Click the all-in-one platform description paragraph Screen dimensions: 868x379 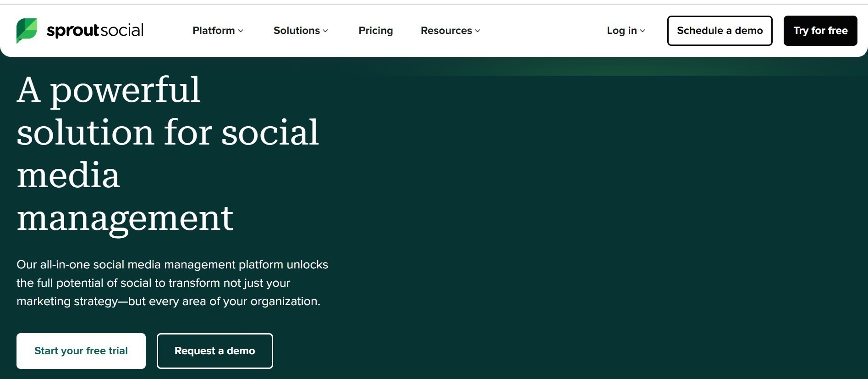pyautogui.click(x=172, y=283)
